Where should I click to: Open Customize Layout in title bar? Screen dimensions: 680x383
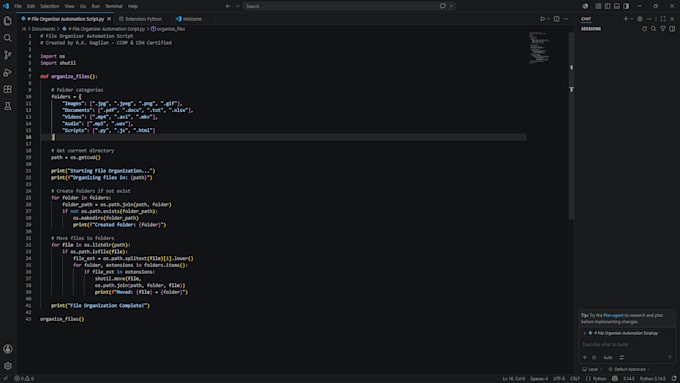pyautogui.click(x=598, y=6)
